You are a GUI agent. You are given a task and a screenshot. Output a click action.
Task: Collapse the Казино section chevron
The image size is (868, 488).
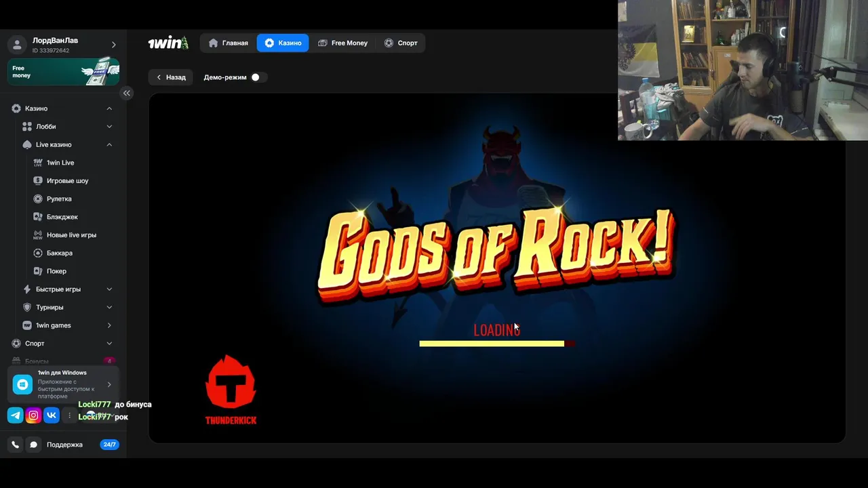pos(109,108)
